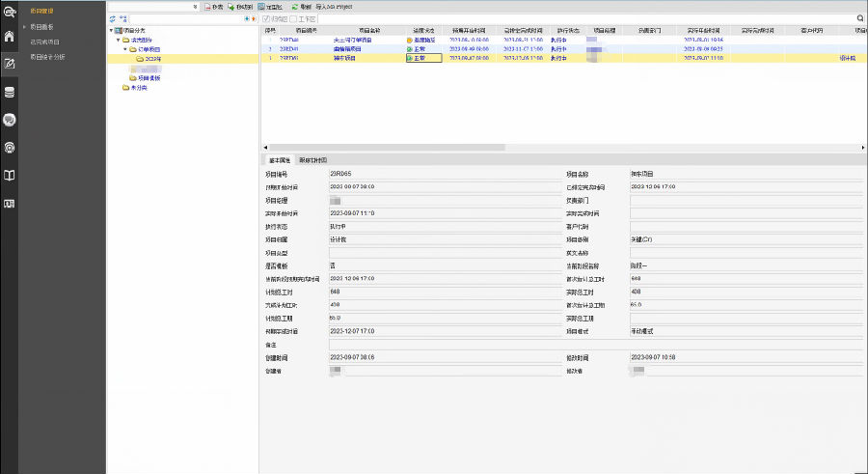
Task: Click the ID card icon at sidebar bottom
Action: tap(9, 204)
